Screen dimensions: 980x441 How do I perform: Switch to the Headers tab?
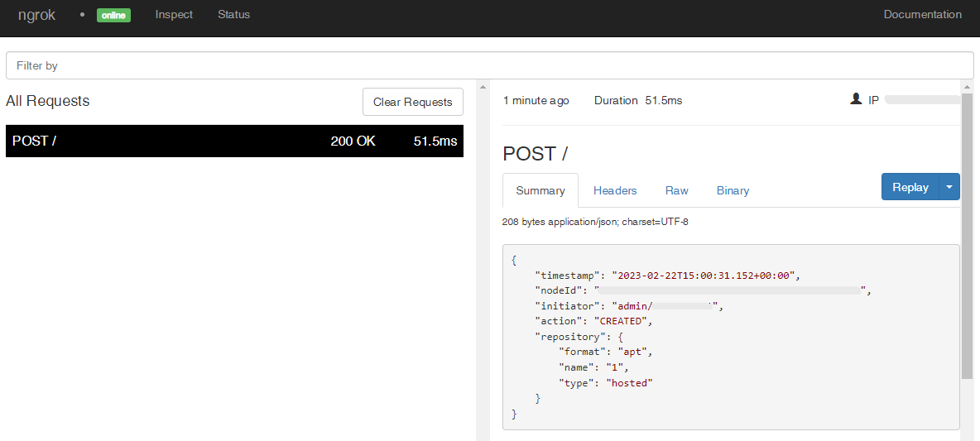[615, 190]
